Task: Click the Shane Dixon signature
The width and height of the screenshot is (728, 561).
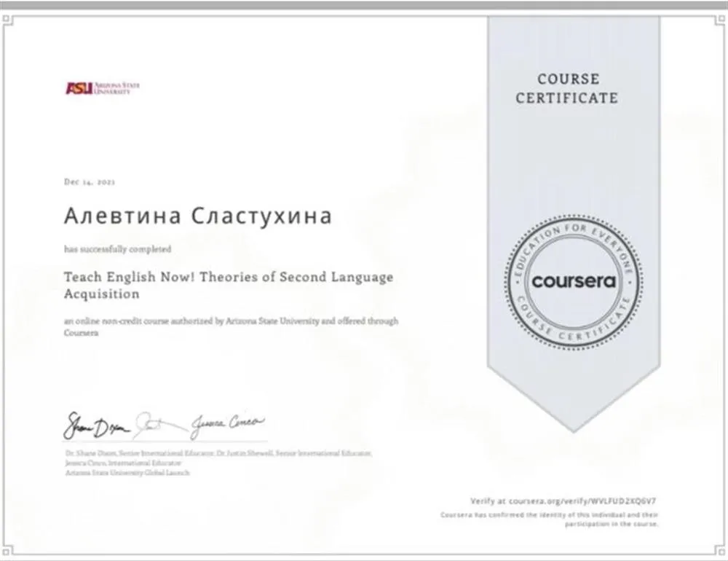Action: click(x=98, y=425)
